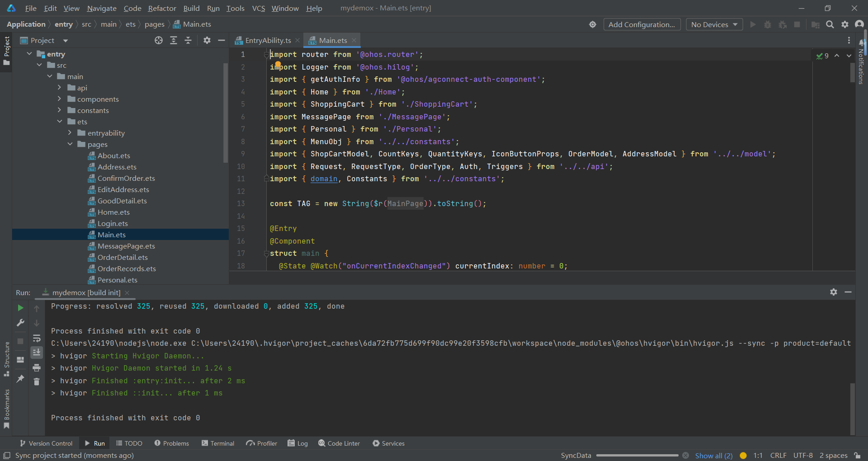Toggle scroll to end in Run console
868x461 pixels.
click(x=37, y=353)
